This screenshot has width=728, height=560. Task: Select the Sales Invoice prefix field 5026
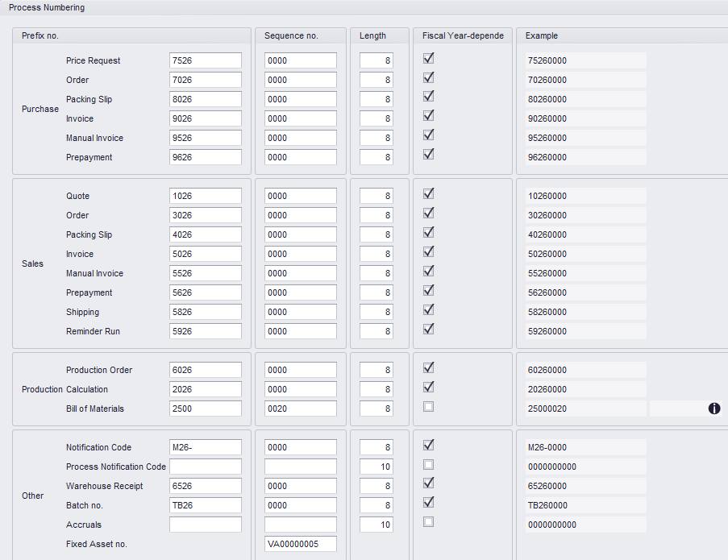click(x=206, y=254)
